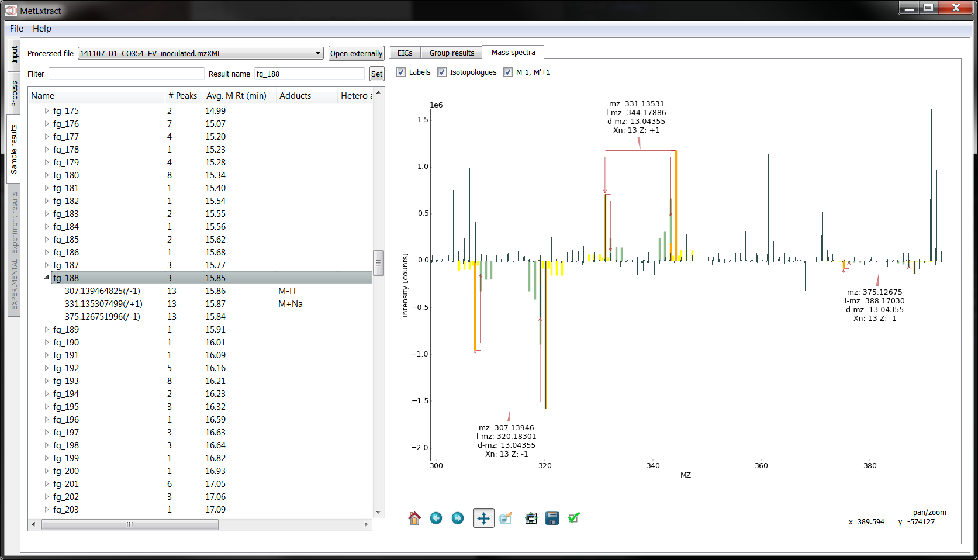Click the vertical scrollbar thumb of tree
The width and height of the screenshot is (978, 560).
378,263
